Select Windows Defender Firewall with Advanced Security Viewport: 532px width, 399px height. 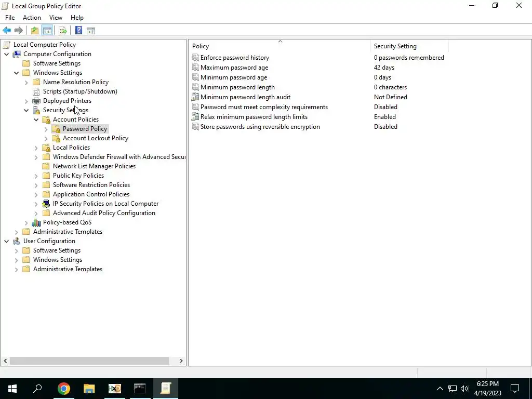[119, 157]
